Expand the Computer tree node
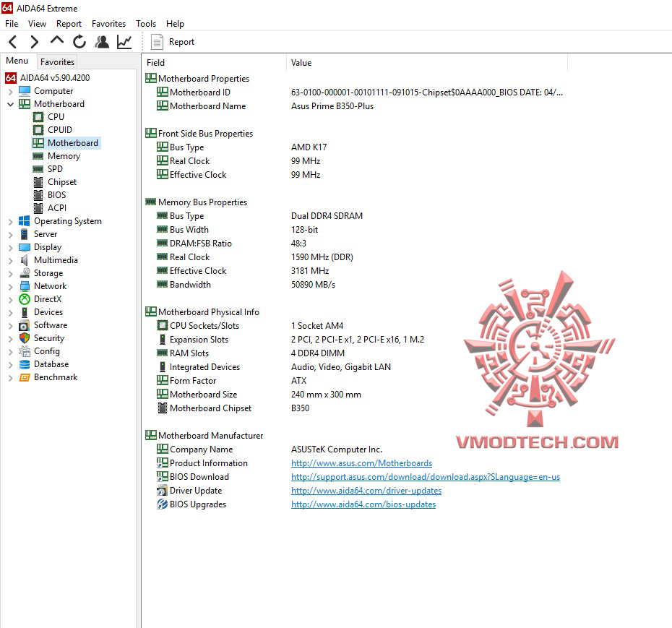The height and width of the screenshot is (628, 672). 11,91
